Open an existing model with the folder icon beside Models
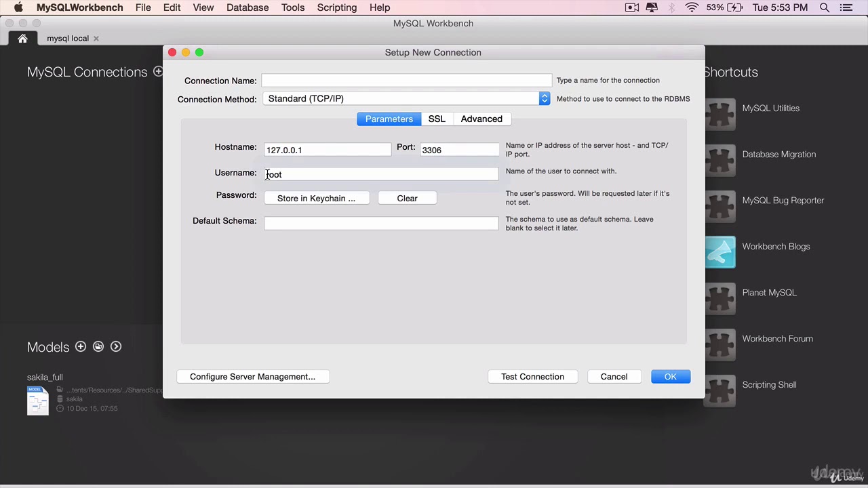 [x=98, y=346]
